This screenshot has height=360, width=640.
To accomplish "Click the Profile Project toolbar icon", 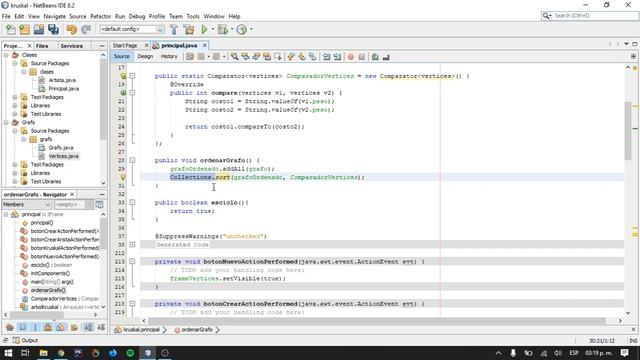I will point(242,29).
